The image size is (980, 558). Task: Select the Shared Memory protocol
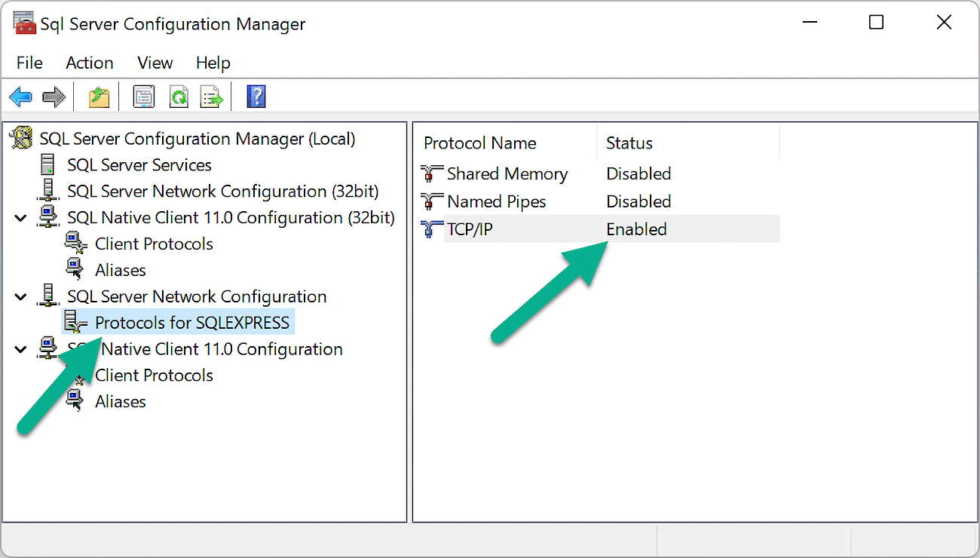(507, 174)
